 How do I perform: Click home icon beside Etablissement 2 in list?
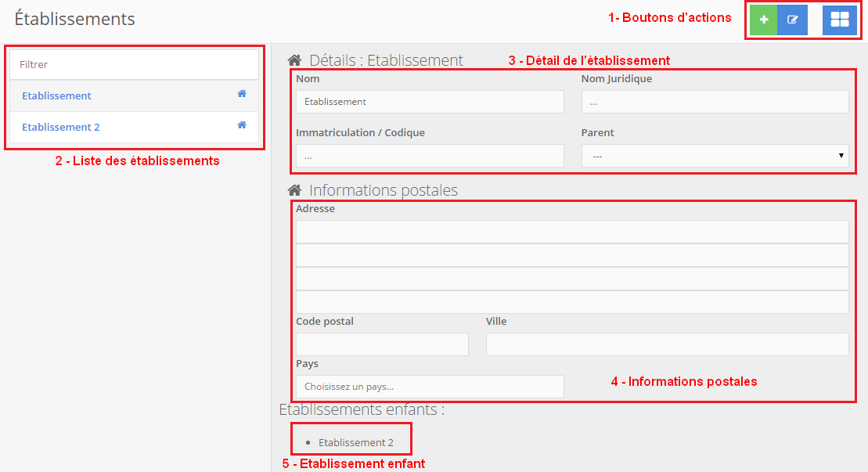click(242, 125)
